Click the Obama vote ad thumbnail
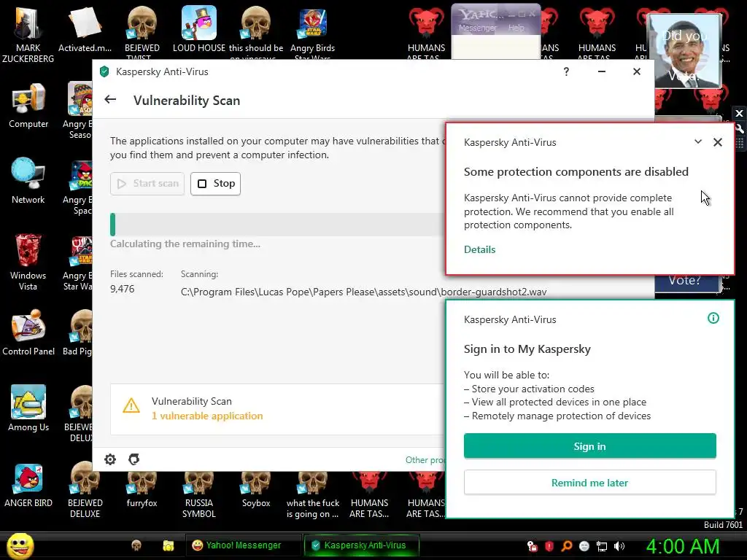Image resolution: width=747 pixels, height=560 pixels. (684, 51)
